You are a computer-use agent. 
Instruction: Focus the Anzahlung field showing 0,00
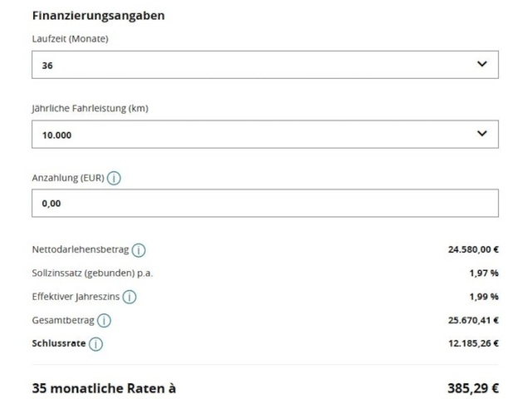point(265,203)
